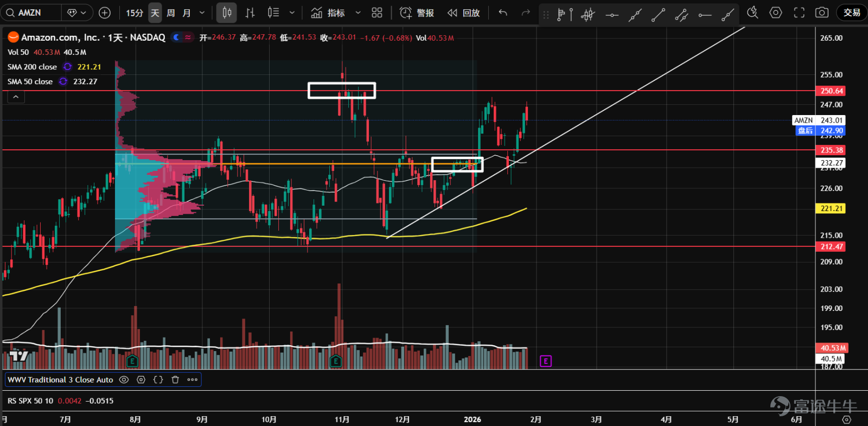Switch to the 15分 interval
Image resolution: width=868 pixels, height=426 pixels.
(x=135, y=12)
